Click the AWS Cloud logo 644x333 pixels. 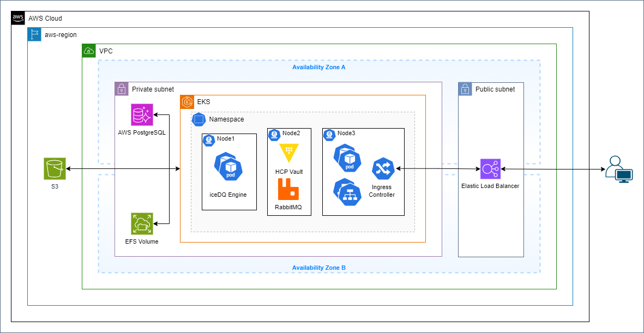pos(18,18)
